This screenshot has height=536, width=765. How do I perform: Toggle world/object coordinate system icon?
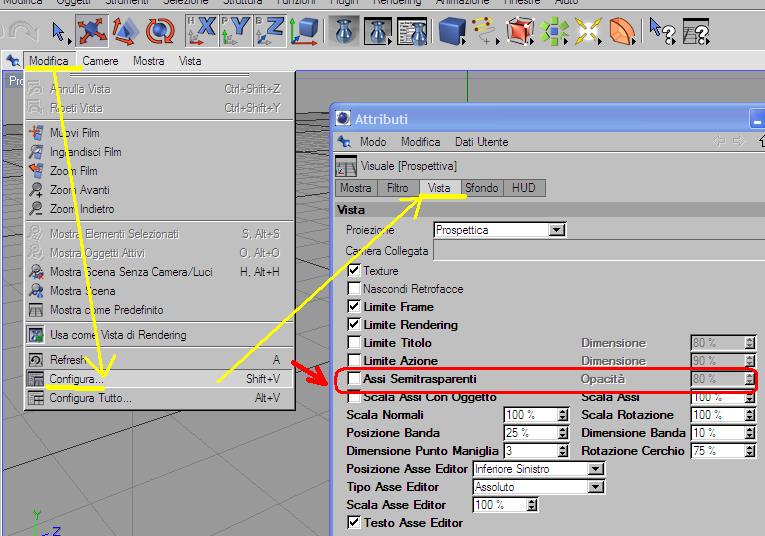click(x=304, y=32)
